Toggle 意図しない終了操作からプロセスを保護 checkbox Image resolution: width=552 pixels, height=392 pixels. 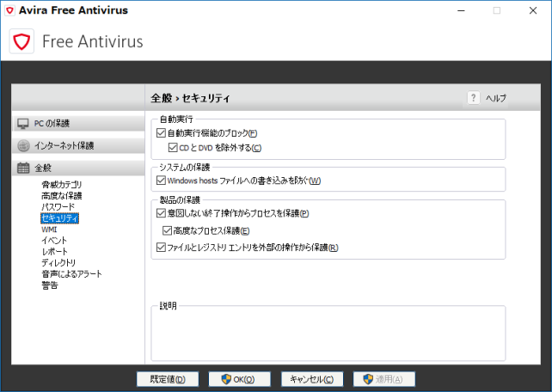[x=161, y=213]
